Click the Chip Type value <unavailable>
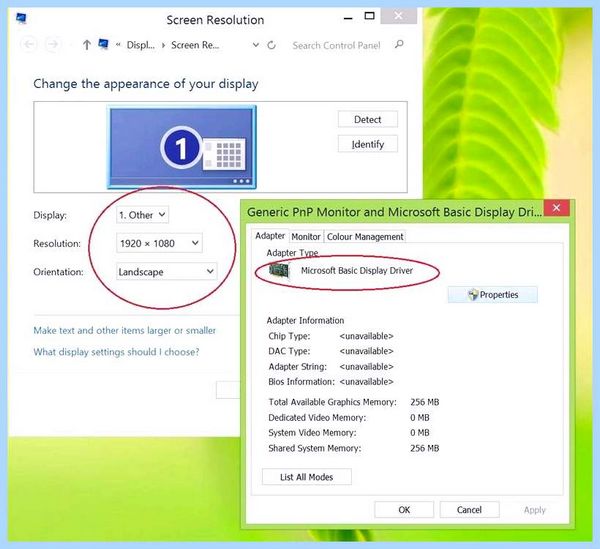 click(x=366, y=336)
